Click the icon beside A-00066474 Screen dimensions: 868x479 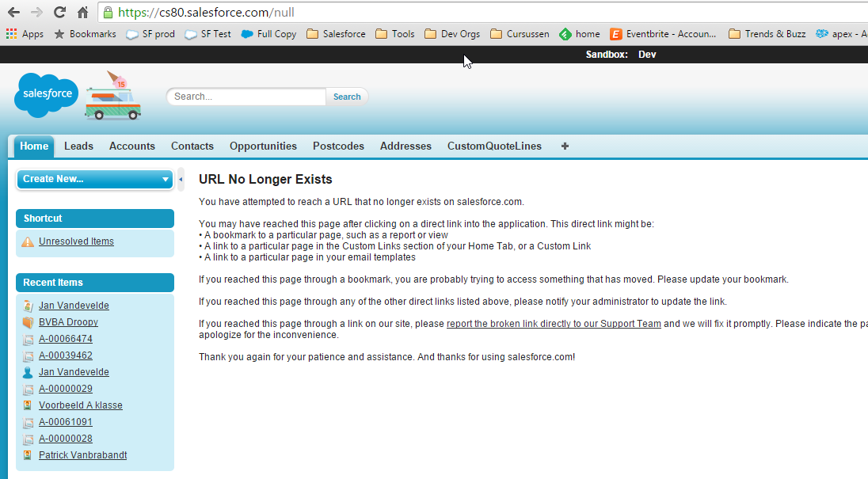[28, 339]
